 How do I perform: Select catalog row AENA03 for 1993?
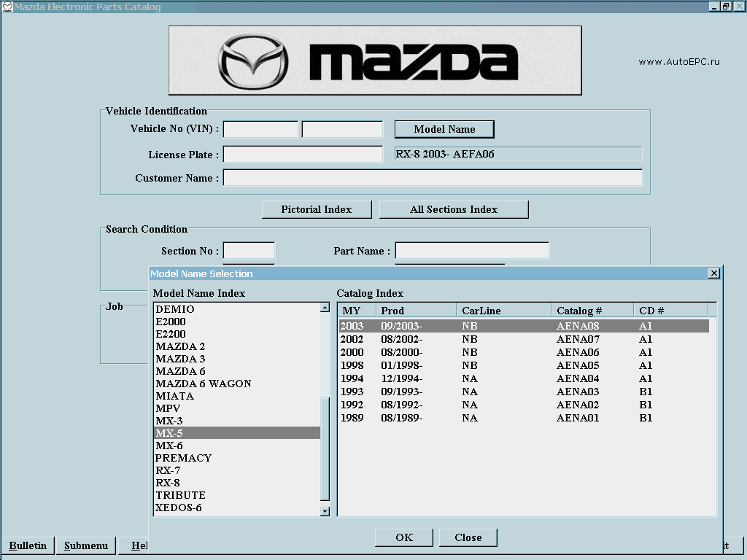(x=524, y=392)
